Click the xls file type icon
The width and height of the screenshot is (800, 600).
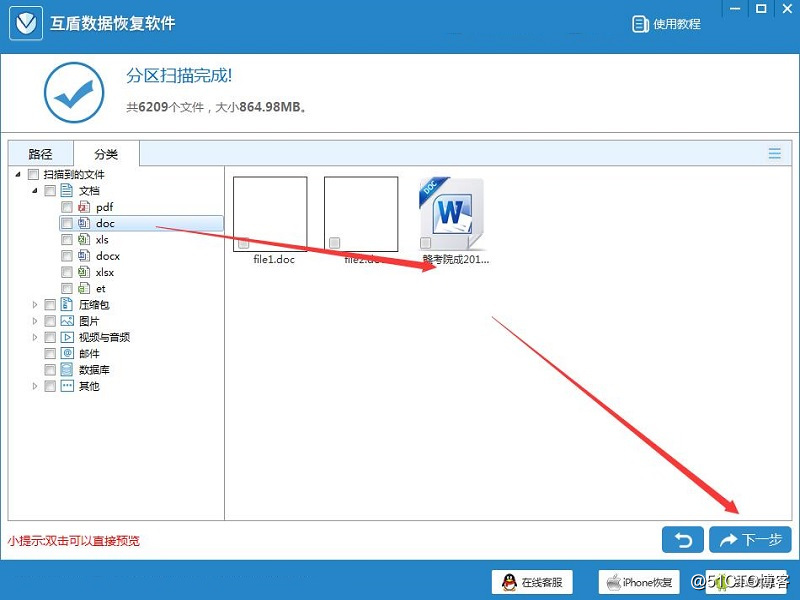[x=84, y=239]
